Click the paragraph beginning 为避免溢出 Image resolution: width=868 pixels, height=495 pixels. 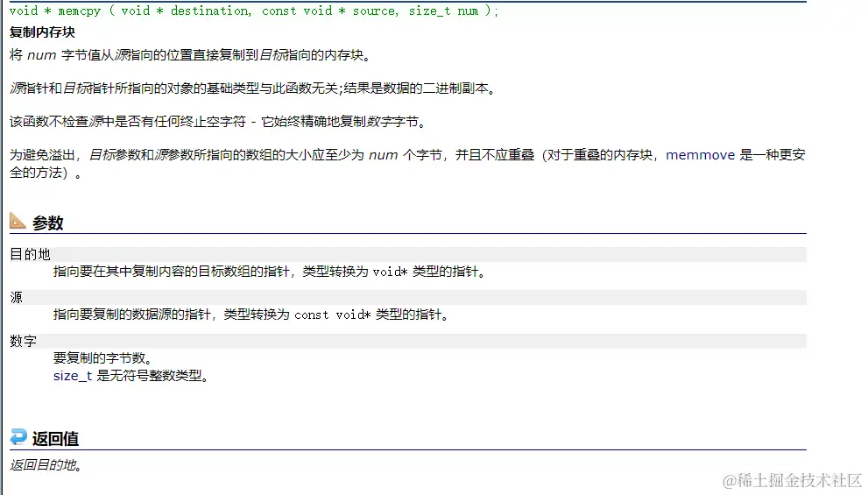(x=407, y=164)
